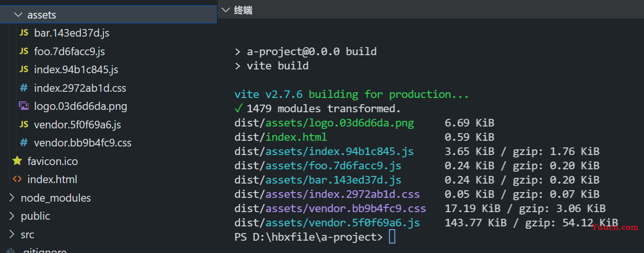Select the assets folder label

pyautogui.click(x=42, y=15)
